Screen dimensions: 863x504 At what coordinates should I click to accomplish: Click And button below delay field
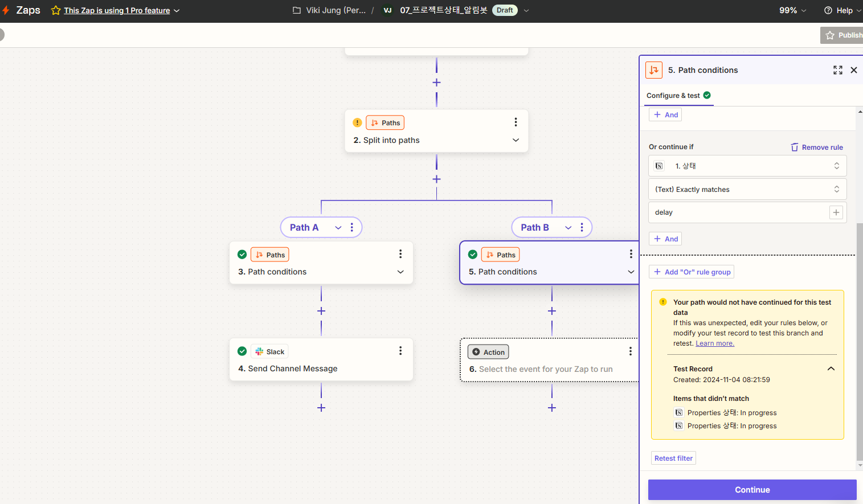665,239
